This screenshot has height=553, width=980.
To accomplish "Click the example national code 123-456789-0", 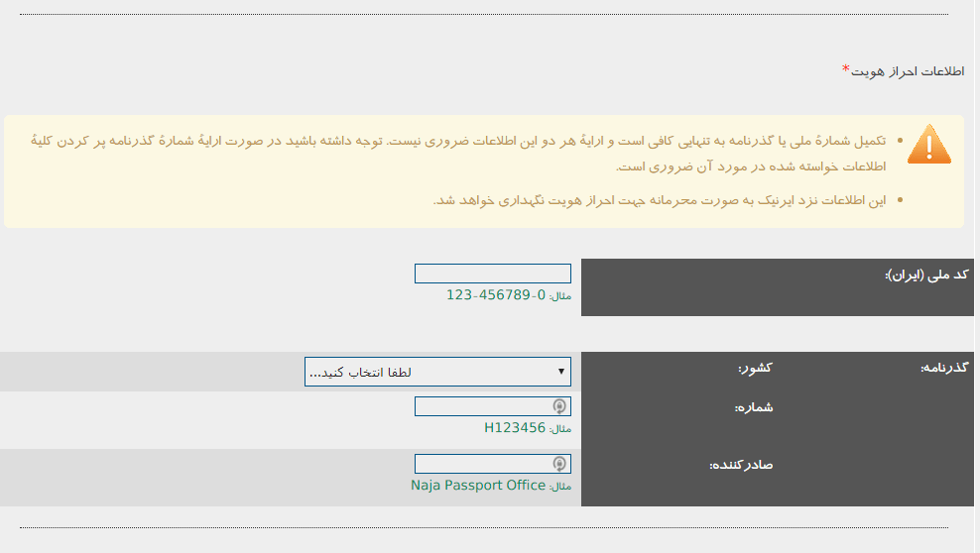I will pos(495,295).
